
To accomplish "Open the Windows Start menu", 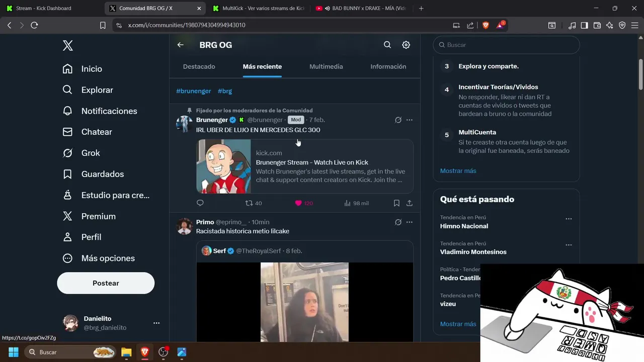I will [14, 352].
